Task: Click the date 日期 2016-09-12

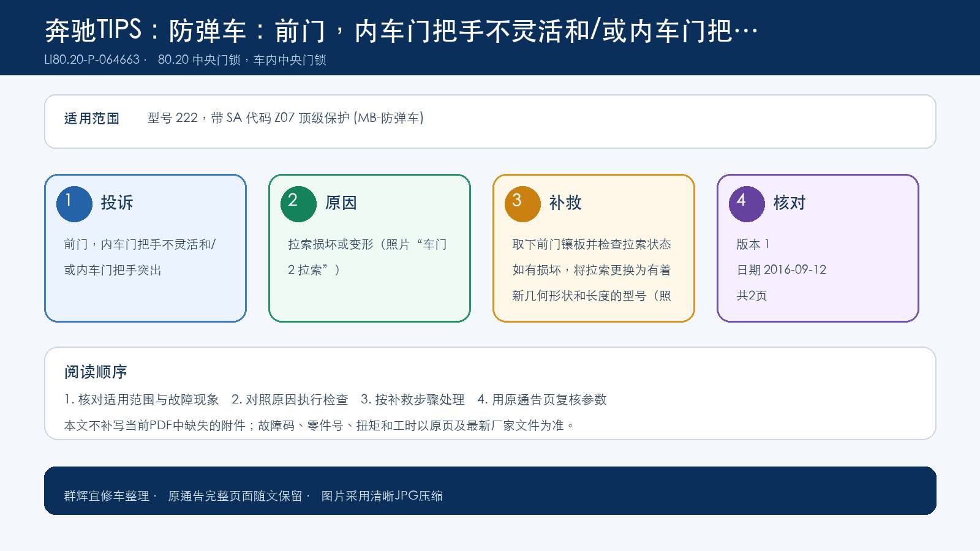Action: (782, 270)
